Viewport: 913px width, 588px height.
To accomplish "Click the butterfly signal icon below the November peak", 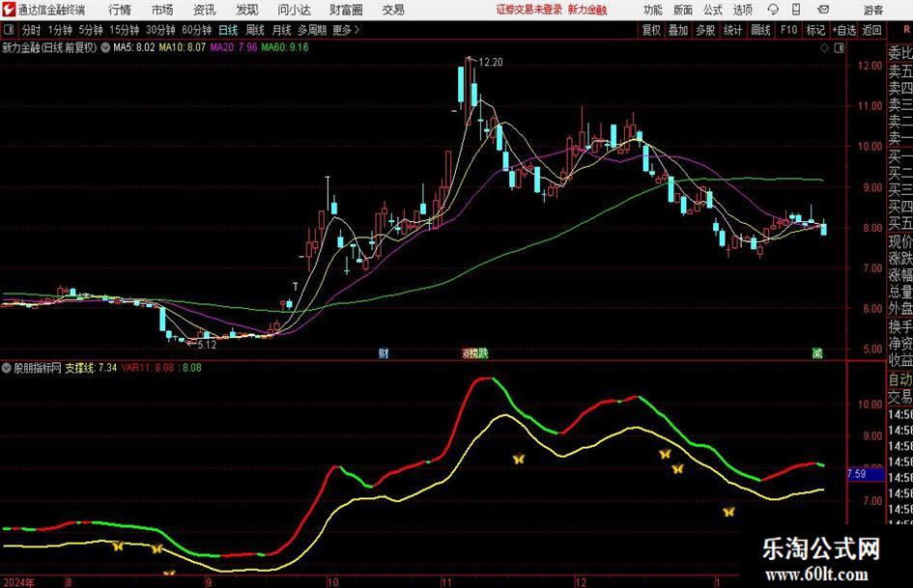I will [x=519, y=460].
